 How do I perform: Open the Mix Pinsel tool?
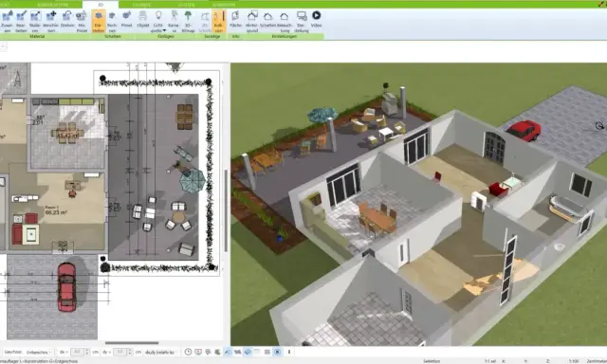(82, 21)
